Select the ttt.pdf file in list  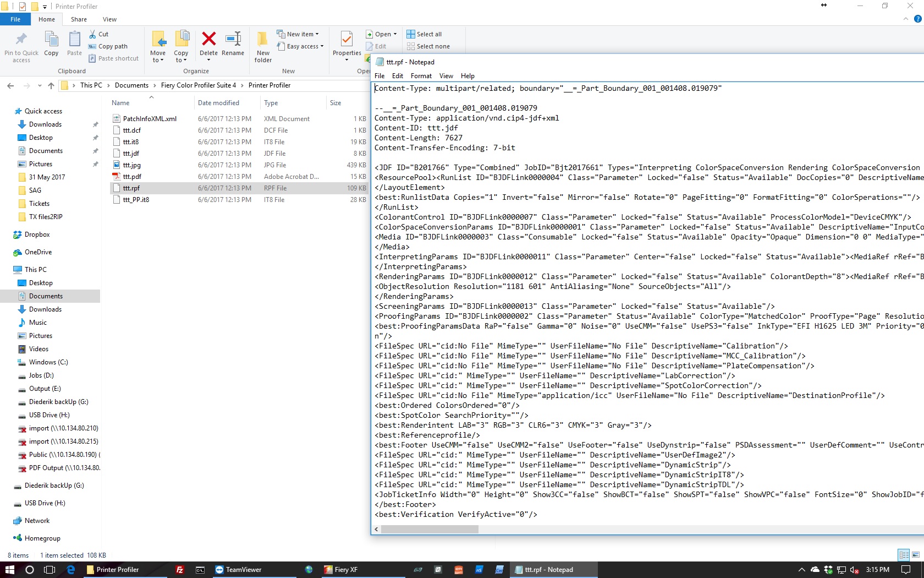[132, 177]
